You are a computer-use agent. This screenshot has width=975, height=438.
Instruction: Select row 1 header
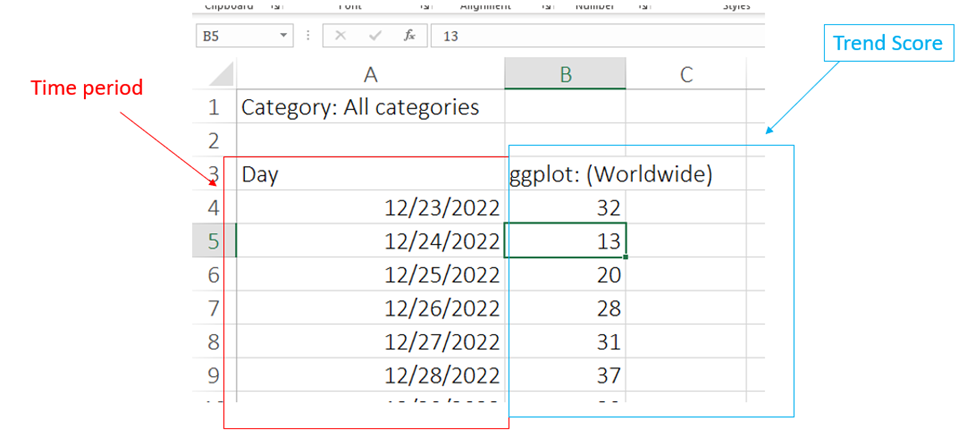214,107
